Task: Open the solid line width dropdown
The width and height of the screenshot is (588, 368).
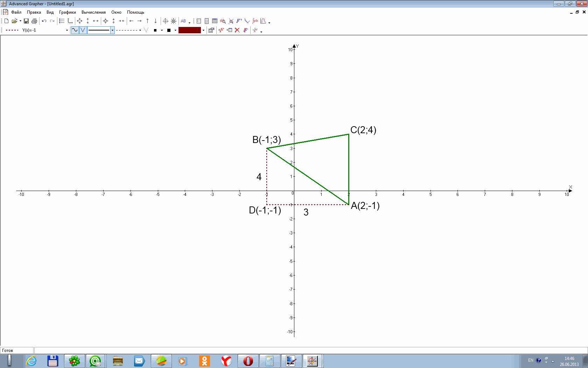Action: (x=112, y=30)
